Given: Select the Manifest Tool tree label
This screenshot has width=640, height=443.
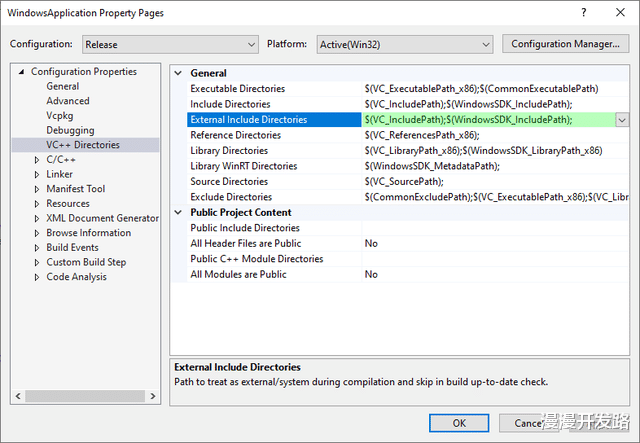Looking at the screenshot, I should pos(76,189).
